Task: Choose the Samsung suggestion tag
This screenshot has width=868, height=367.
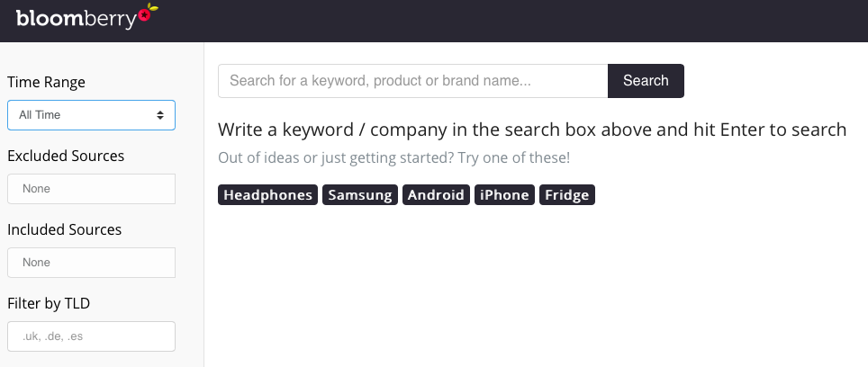Action: tap(360, 195)
